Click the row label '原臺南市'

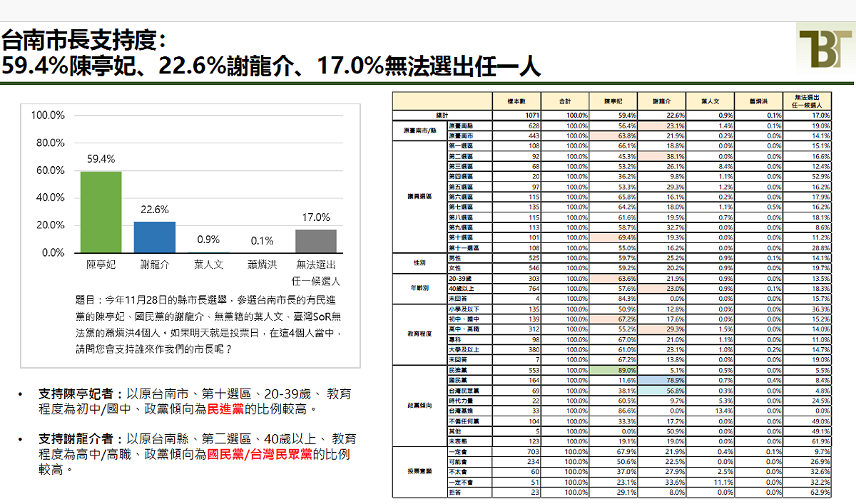click(x=460, y=135)
